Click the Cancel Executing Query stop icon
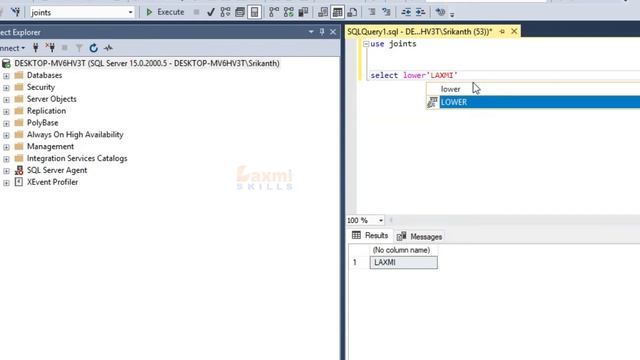The width and height of the screenshot is (640, 360). [196, 13]
